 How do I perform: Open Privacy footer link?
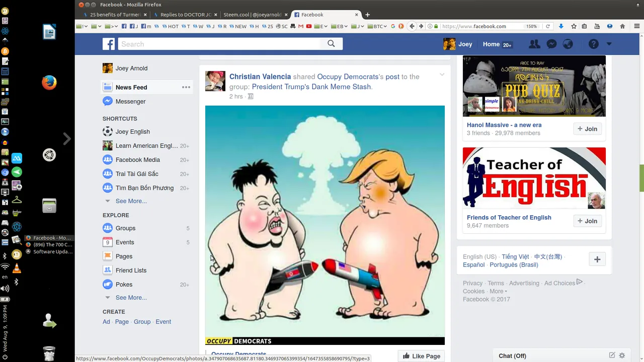pos(472,283)
